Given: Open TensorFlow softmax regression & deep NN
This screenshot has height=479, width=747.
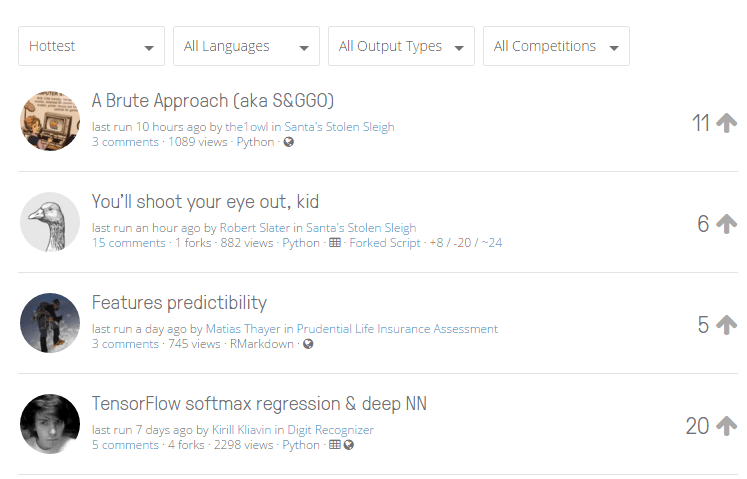Looking at the screenshot, I should pyautogui.click(x=259, y=403).
